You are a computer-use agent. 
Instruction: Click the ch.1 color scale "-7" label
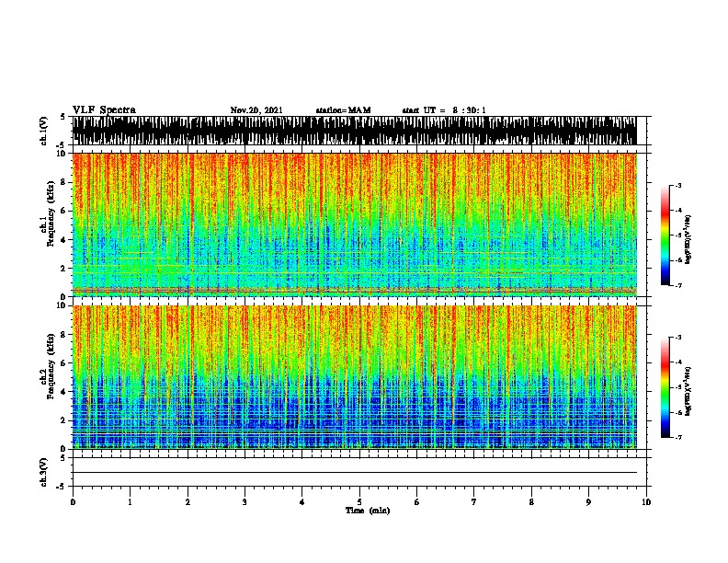(678, 285)
